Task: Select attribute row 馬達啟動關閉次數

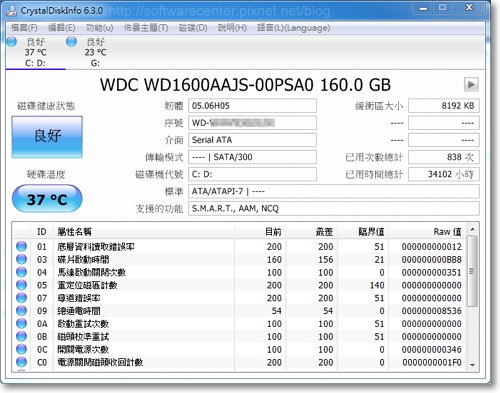Action: 240,272
